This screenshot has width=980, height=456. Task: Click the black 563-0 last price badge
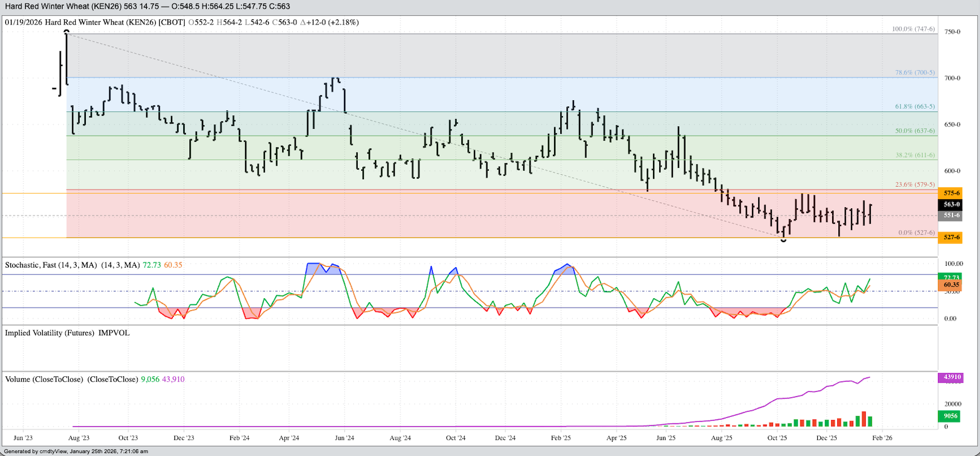click(x=950, y=204)
